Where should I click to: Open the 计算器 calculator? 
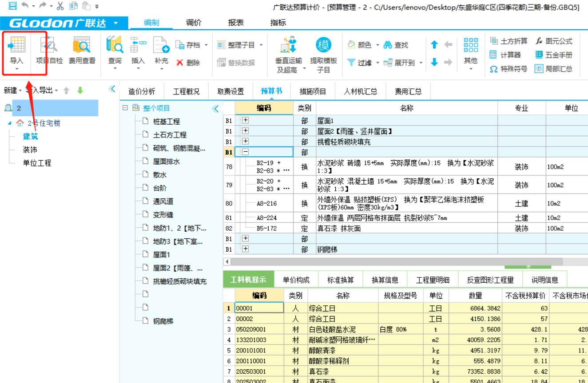tap(505, 55)
